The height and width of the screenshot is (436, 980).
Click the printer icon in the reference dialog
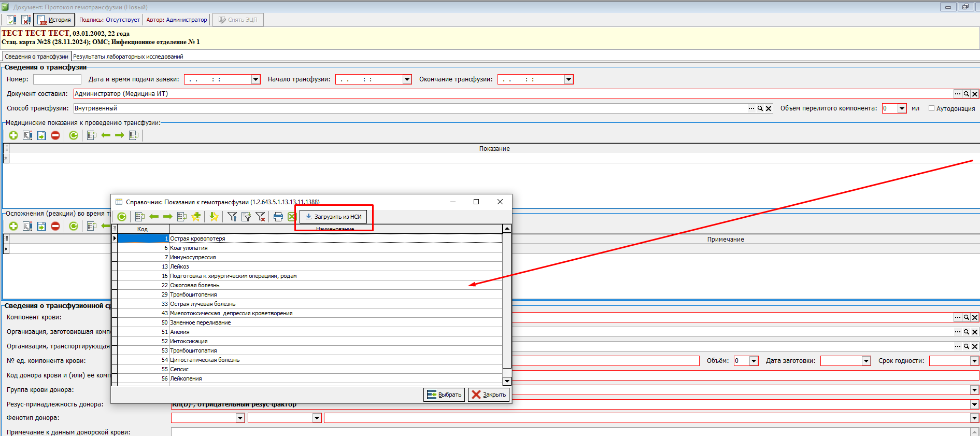(278, 217)
